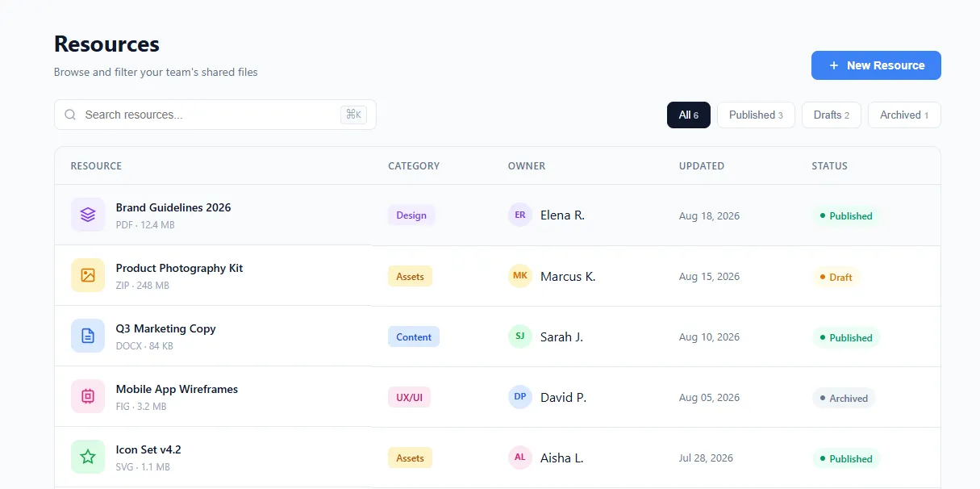Click Published status of Q3 Marketing Copy
This screenshot has width=980, height=489.
(x=845, y=337)
